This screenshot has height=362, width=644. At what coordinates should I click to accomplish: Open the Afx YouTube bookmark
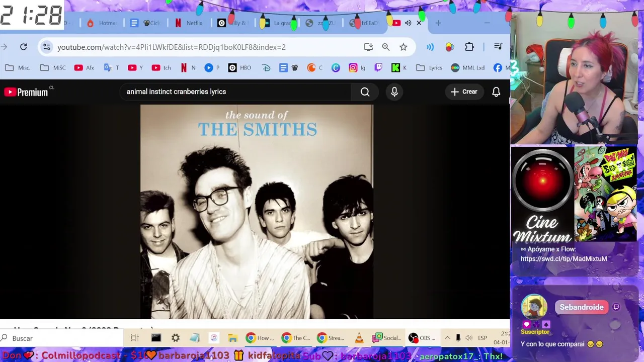[x=84, y=68]
